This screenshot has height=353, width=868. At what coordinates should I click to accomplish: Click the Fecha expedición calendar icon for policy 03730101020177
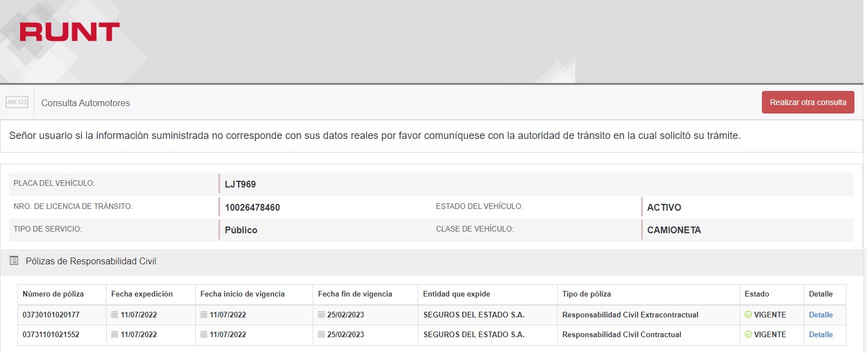tap(115, 315)
